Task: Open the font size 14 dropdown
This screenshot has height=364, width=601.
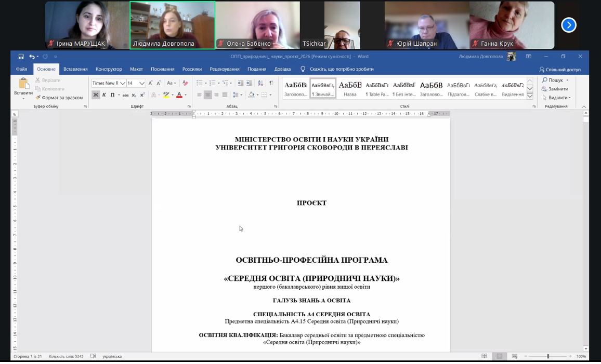Action: click(141, 83)
